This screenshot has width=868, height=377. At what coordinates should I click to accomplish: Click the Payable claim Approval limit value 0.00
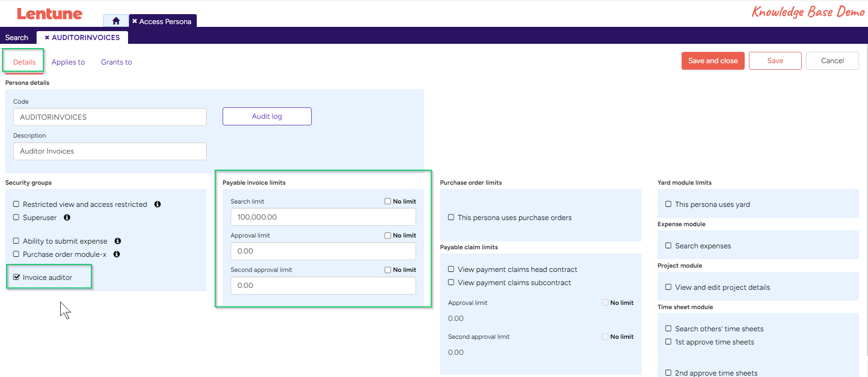pos(456,319)
